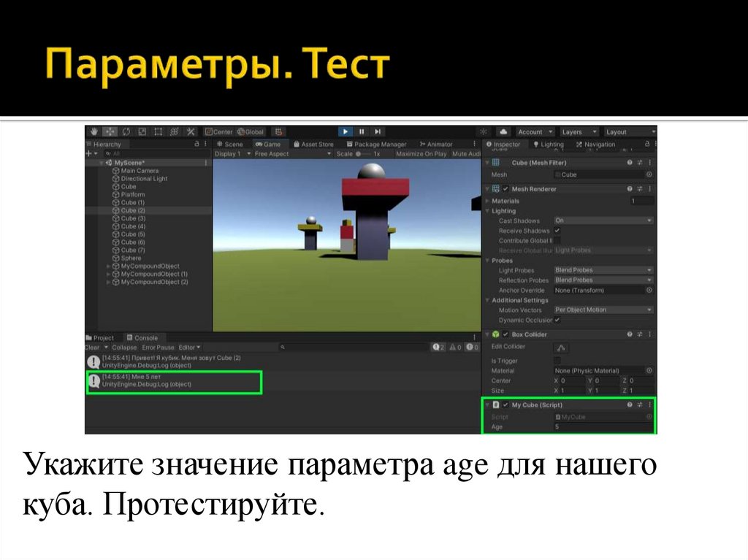The image size is (748, 560).
Task: Toggle Box Collider enabled checkbox
Action: click(x=505, y=334)
